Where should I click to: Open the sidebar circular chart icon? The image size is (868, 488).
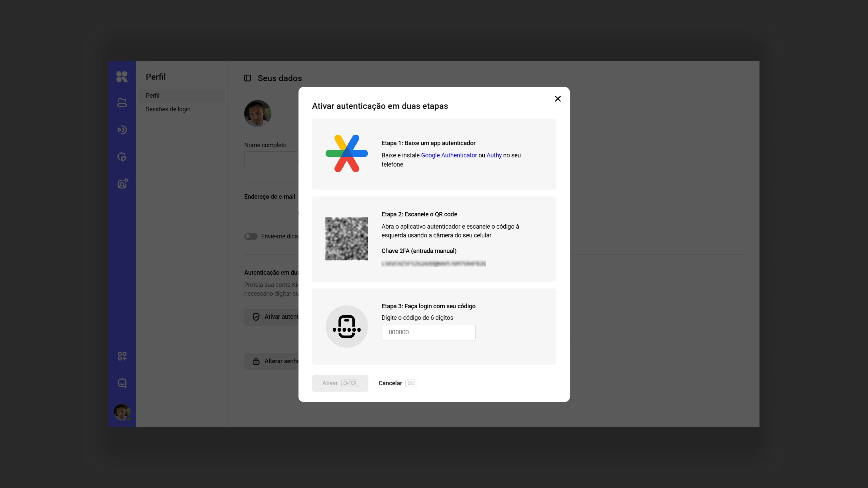point(122,157)
